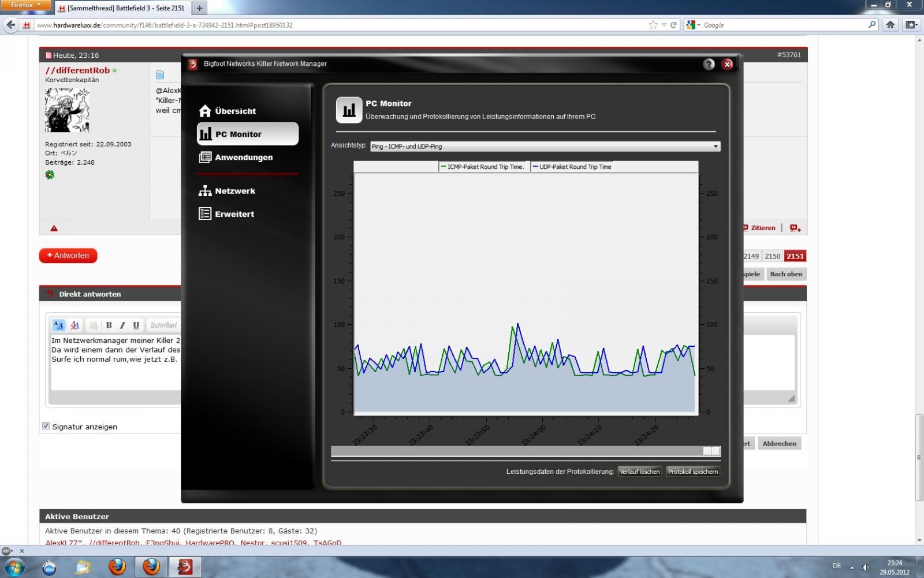Viewport: 924px width, 578px height.
Task: Select PC Monitor in the sidebar
Action: [248, 134]
